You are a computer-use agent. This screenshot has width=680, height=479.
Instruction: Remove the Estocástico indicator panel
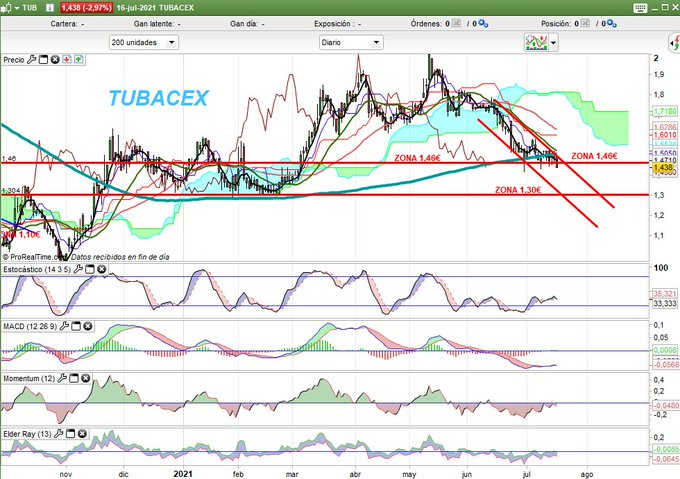[101, 269]
